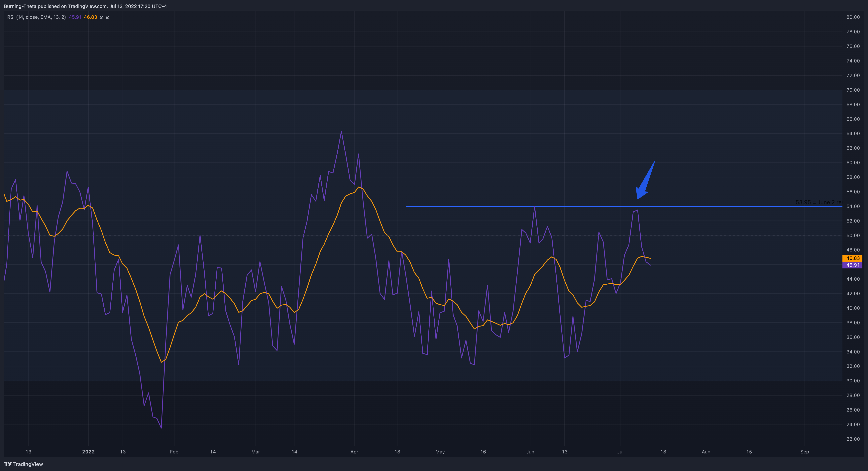Click the 70.00 level on the scale
The width and height of the screenshot is (868, 471).
point(853,90)
